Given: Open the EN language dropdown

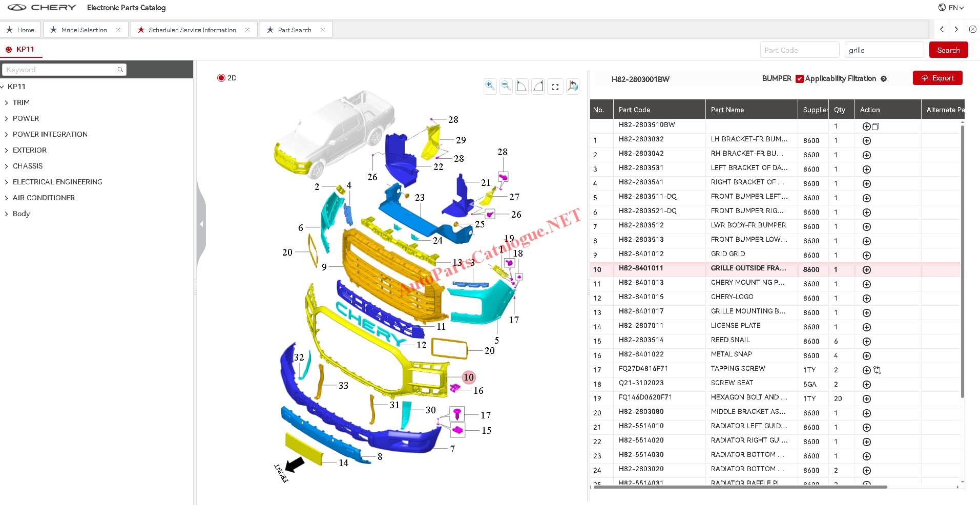Looking at the screenshot, I should tap(951, 8).
